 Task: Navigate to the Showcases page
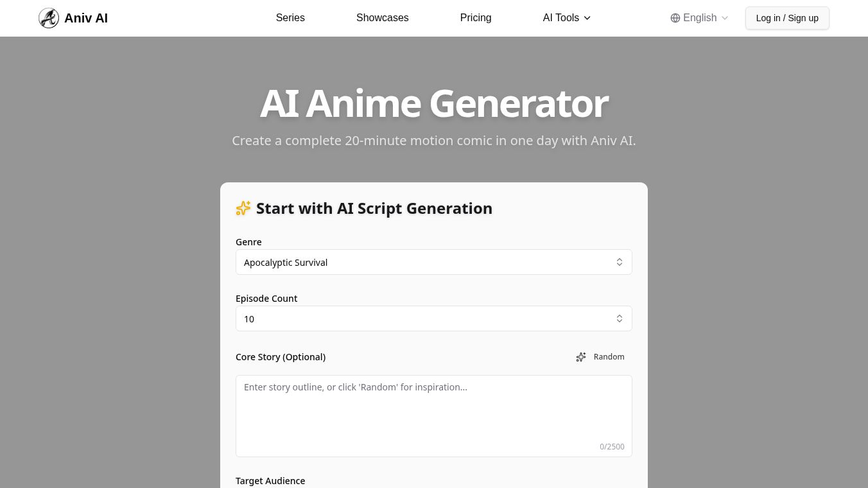(x=382, y=17)
